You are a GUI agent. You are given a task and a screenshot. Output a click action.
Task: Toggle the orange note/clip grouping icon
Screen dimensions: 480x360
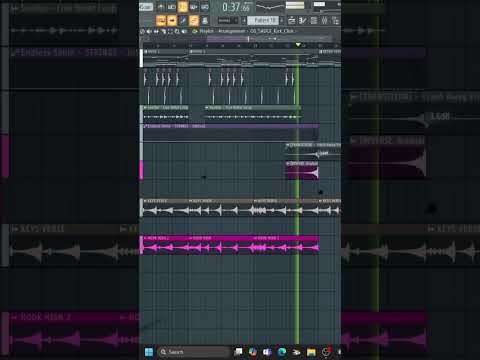click(194, 21)
